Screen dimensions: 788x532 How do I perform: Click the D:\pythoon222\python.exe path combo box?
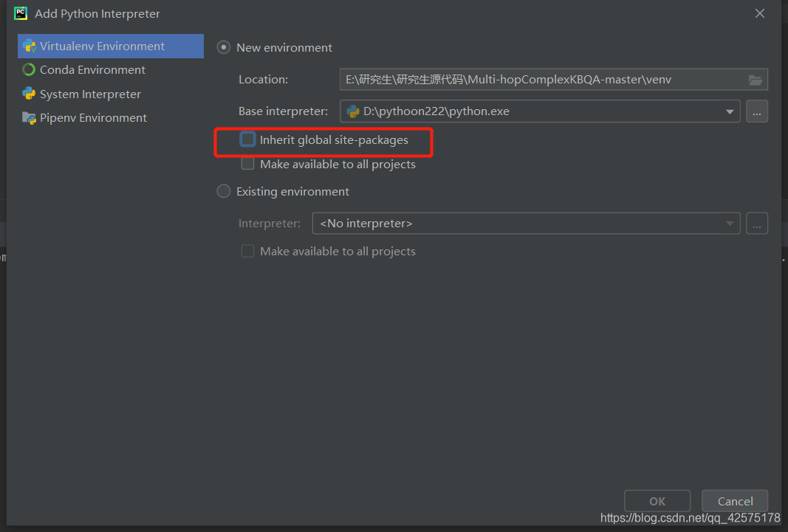pyautogui.click(x=540, y=111)
